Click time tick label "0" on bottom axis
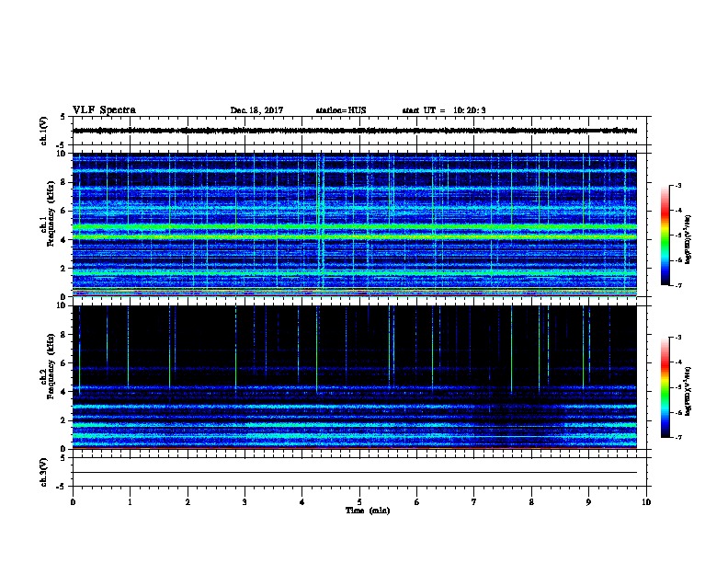This screenshot has height=563, width=728. (73, 502)
